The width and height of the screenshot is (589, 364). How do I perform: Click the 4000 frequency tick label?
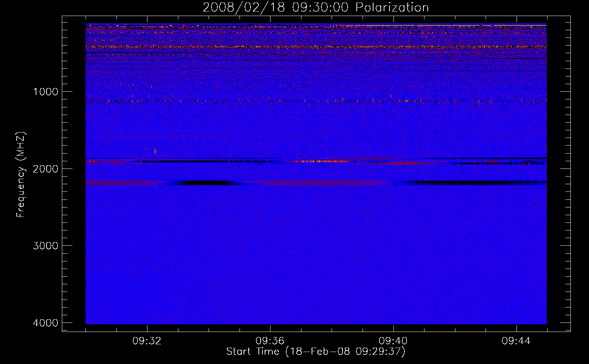click(x=46, y=323)
